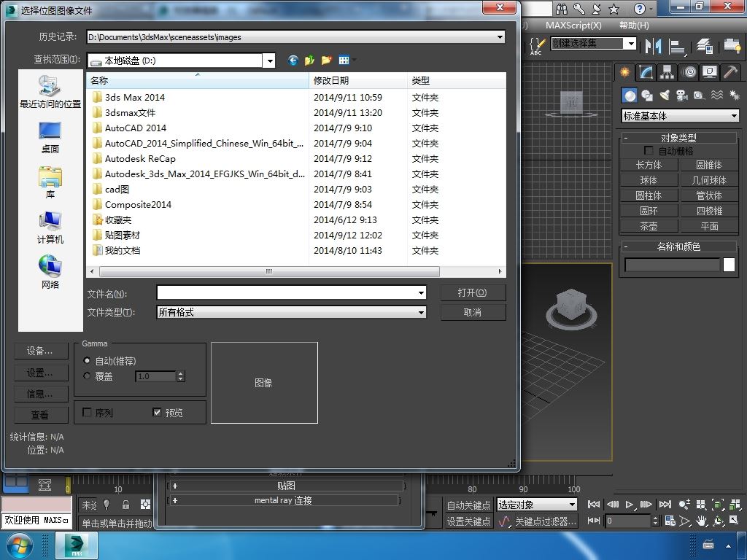Click the 关键点过滤器... button
Screen dimensions: 747x560
(546, 521)
